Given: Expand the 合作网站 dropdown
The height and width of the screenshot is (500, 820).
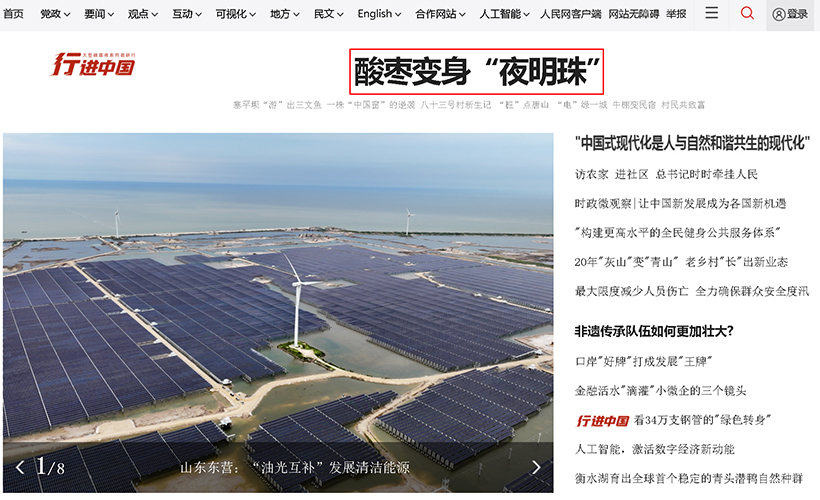Looking at the screenshot, I should click(441, 14).
